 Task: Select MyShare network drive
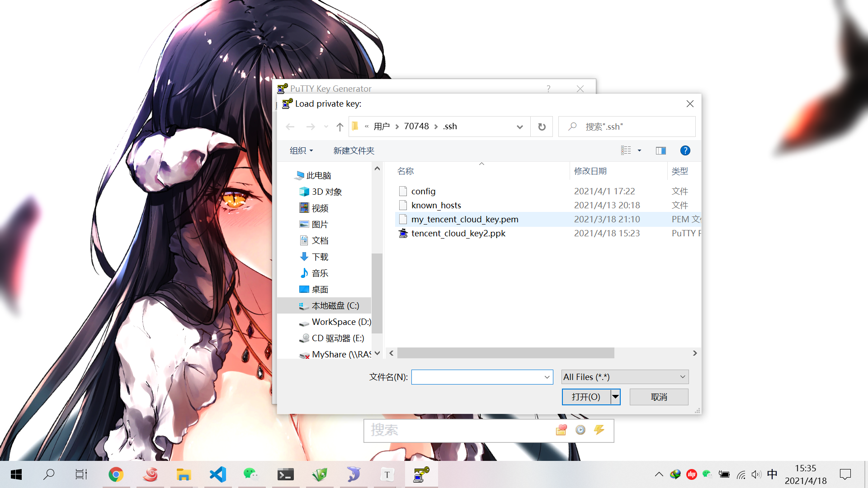[x=335, y=354]
